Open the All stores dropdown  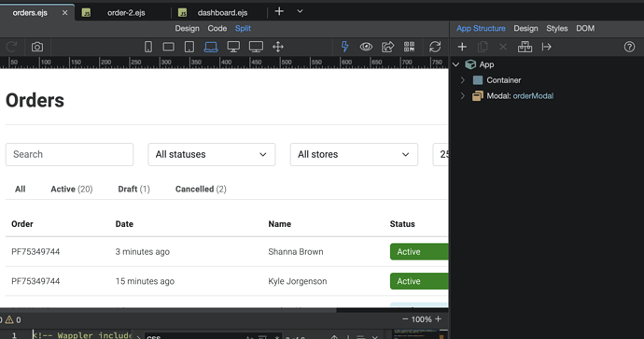[x=354, y=154]
